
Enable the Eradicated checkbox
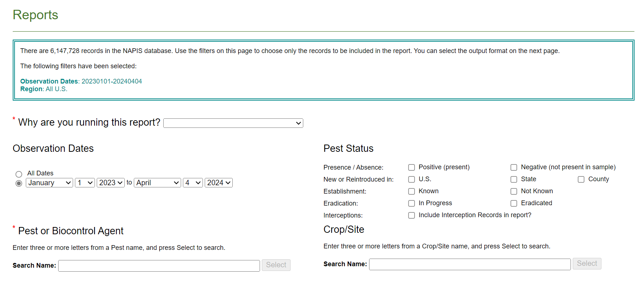coord(514,203)
